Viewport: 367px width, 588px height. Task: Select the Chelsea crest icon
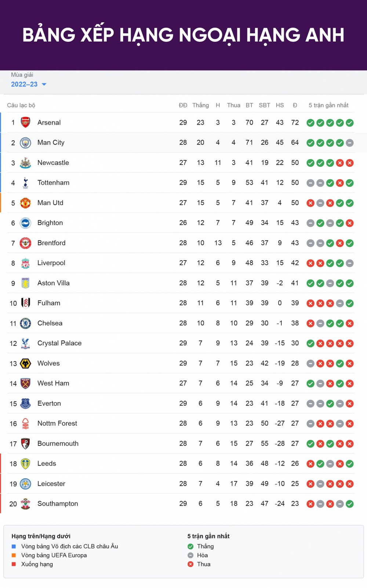point(25,323)
